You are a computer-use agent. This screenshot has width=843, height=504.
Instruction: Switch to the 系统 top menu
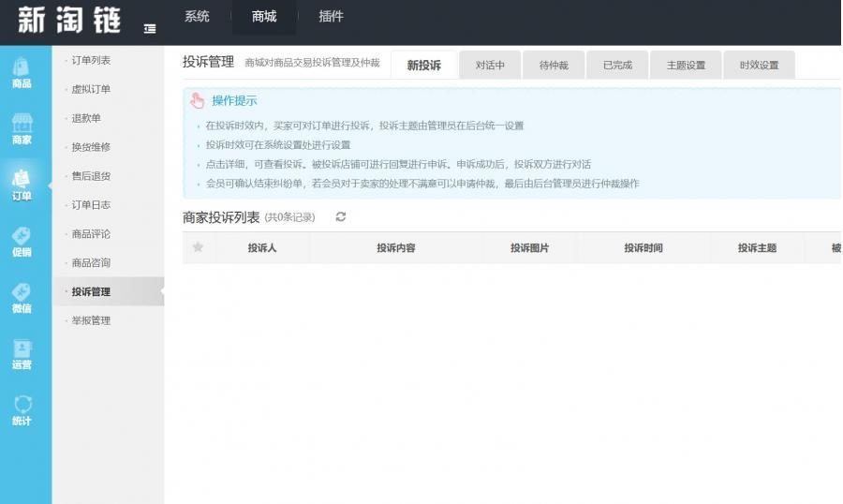pos(197,17)
